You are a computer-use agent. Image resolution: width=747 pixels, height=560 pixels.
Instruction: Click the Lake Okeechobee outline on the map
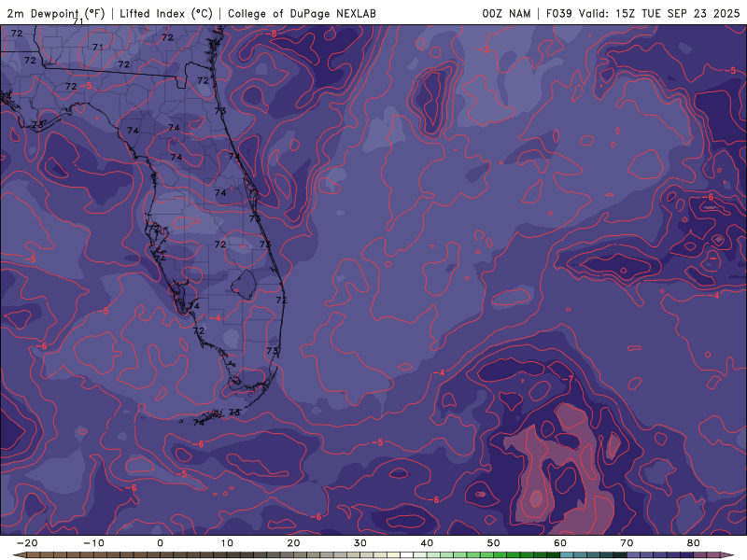click(x=245, y=285)
